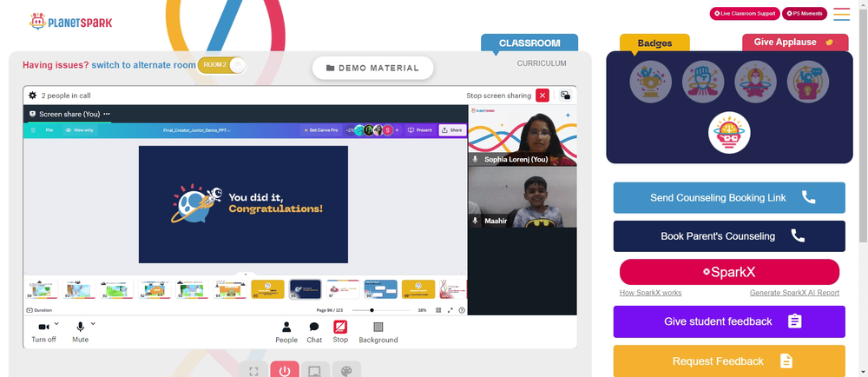Open Chat panel
868x377 pixels.
[x=314, y=333]
